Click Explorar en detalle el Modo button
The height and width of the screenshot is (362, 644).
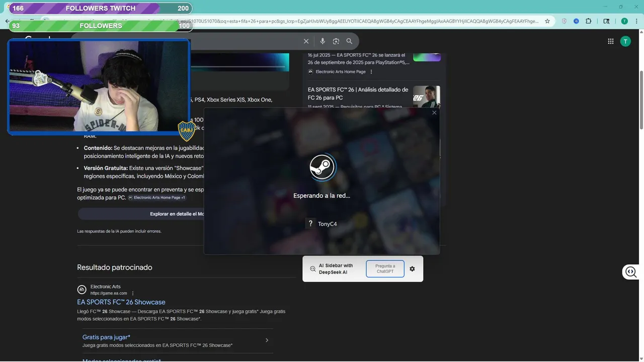pyautogui.click(x=177, y=214)
